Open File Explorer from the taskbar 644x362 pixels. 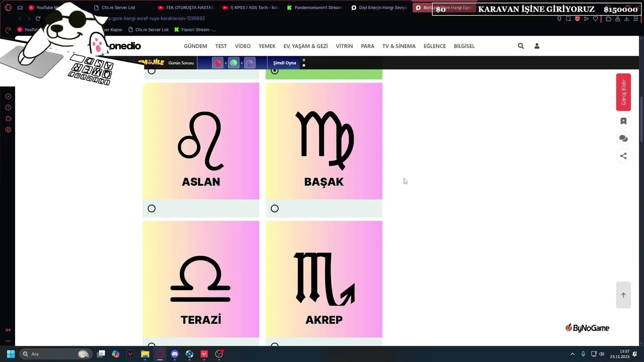click(145, 354)
